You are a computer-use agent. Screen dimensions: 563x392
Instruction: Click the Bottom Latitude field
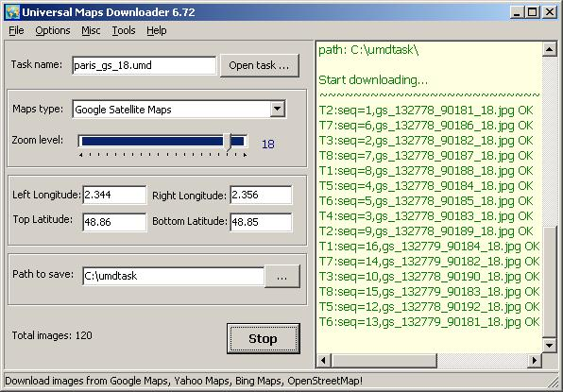tap(261, 222)
